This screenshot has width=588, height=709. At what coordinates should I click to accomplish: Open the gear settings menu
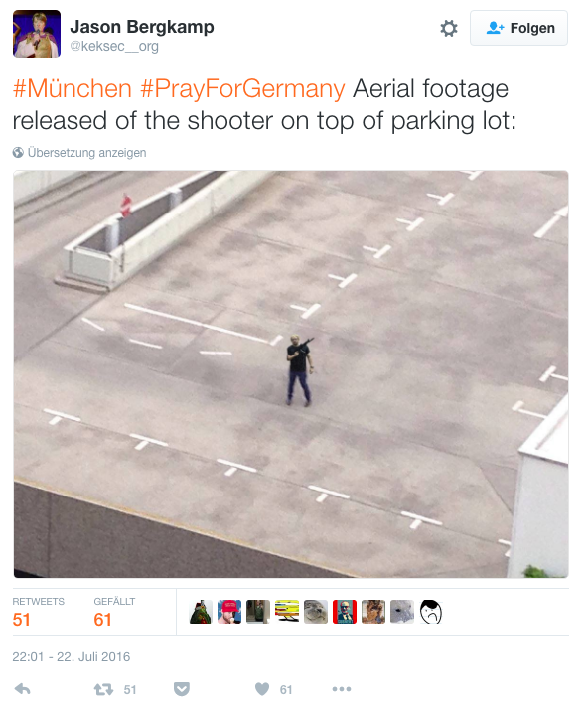pos(449,28)
